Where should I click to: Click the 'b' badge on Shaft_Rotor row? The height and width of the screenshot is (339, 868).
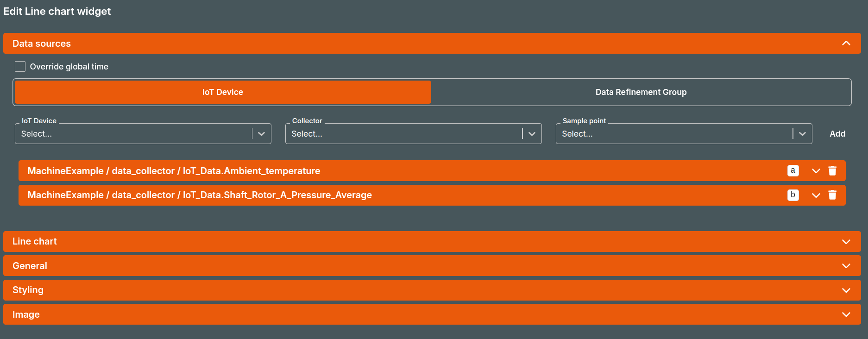coord(793,195)
